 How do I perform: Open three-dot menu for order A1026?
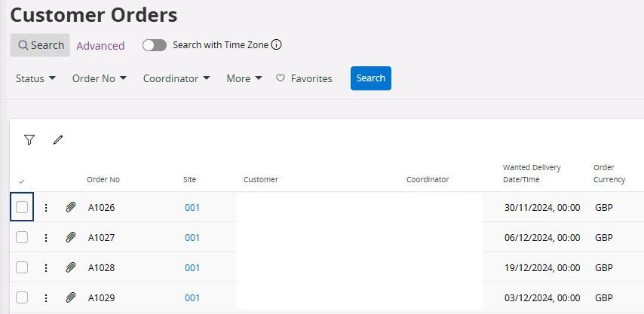point(46,208)
